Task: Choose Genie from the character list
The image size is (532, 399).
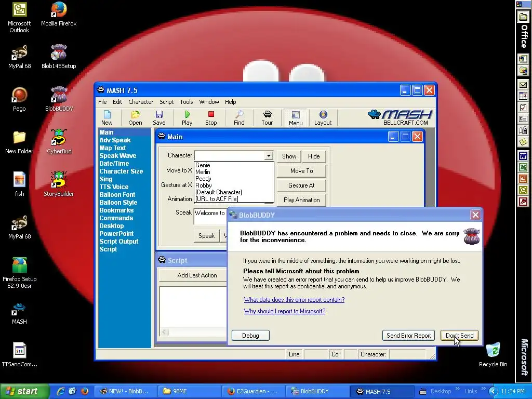Action: (x=234, y=165)
